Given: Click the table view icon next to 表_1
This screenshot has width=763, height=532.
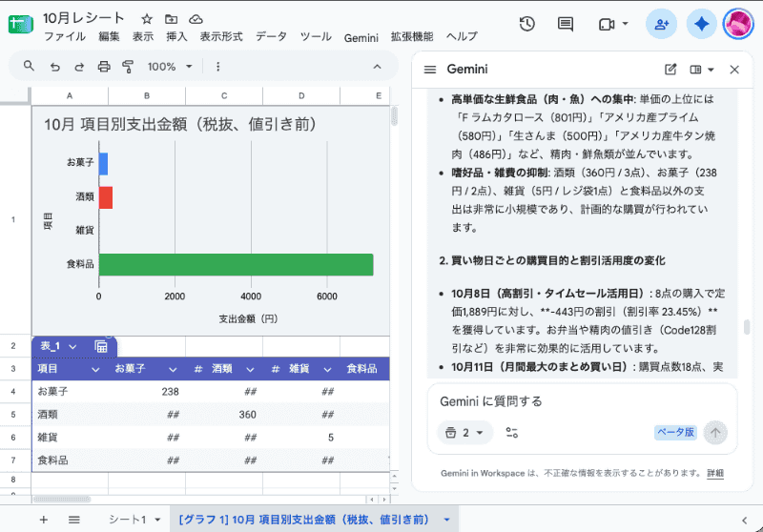Looking at the screenshot, I should point(101,346).
